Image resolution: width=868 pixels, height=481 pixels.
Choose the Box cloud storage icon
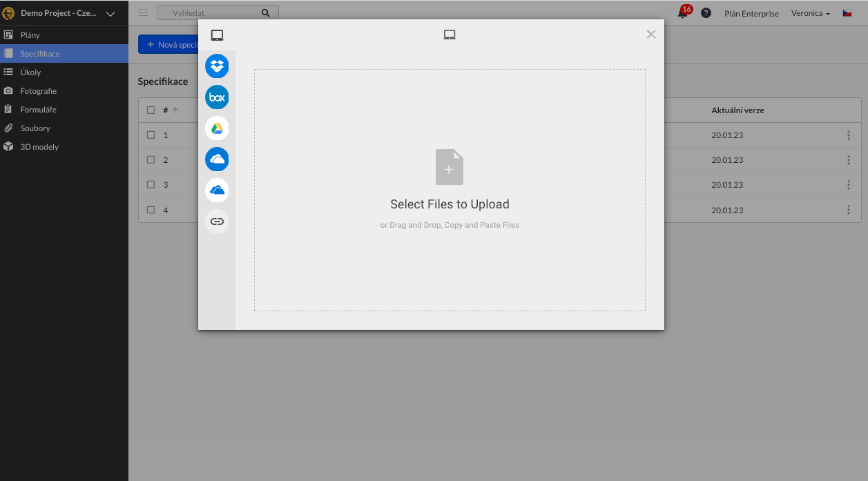point(217,97)
